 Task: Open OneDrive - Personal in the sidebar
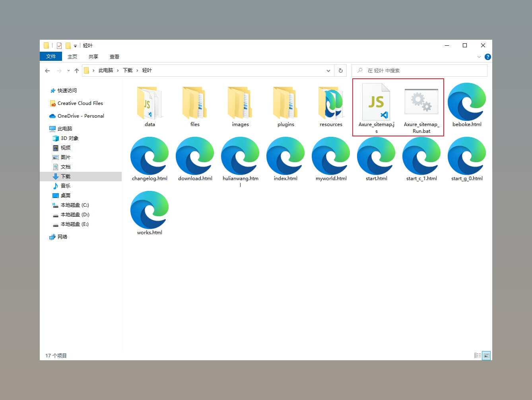tap(81, 116)
